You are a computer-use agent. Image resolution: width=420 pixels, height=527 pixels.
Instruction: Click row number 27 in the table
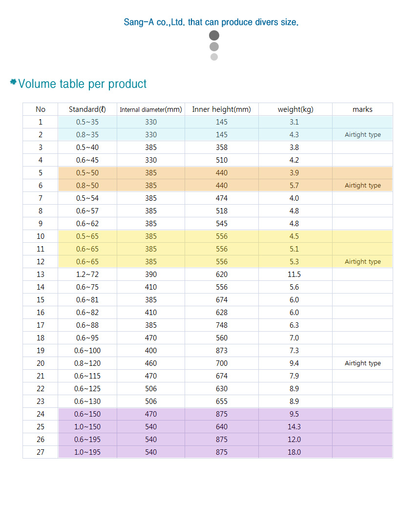click(x=41, y=452)
